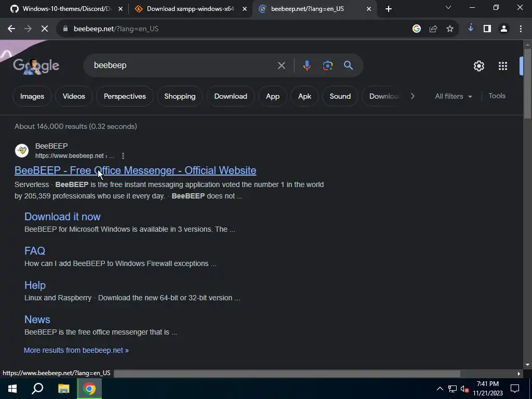
Task: Open Google quick settings gear
Action: (478, 66)
